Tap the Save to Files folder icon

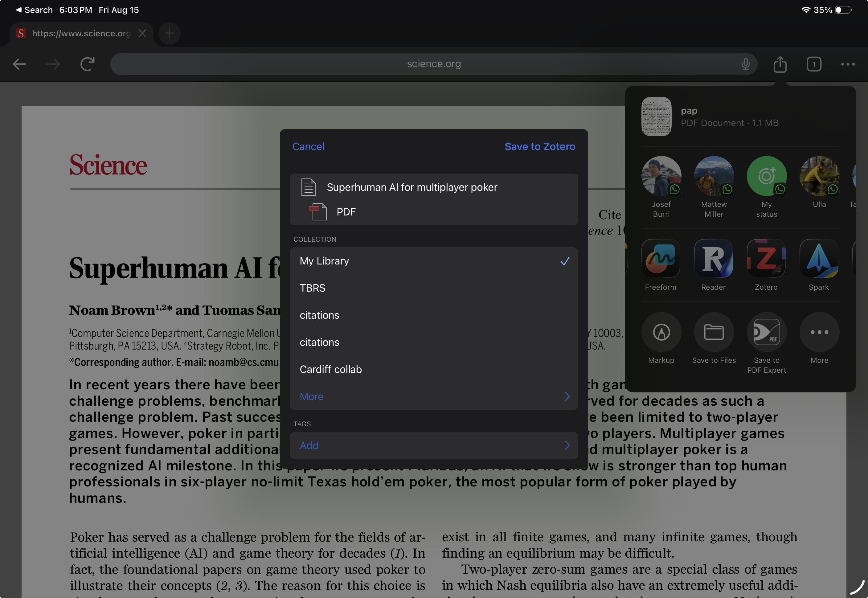(x=714, y=332)
